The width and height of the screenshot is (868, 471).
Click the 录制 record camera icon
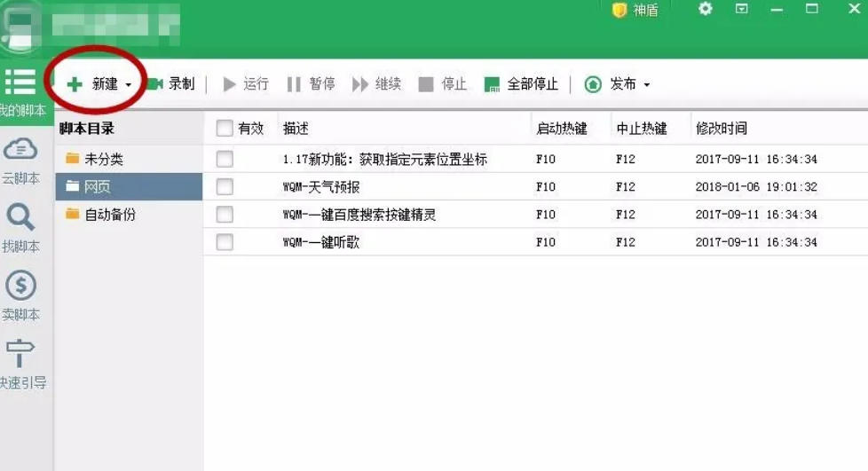tap(155, 84)
